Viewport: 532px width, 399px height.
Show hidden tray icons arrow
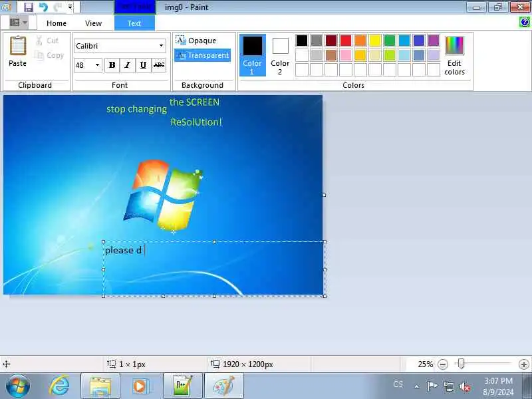pyautogui.click(x=417, y=386)
